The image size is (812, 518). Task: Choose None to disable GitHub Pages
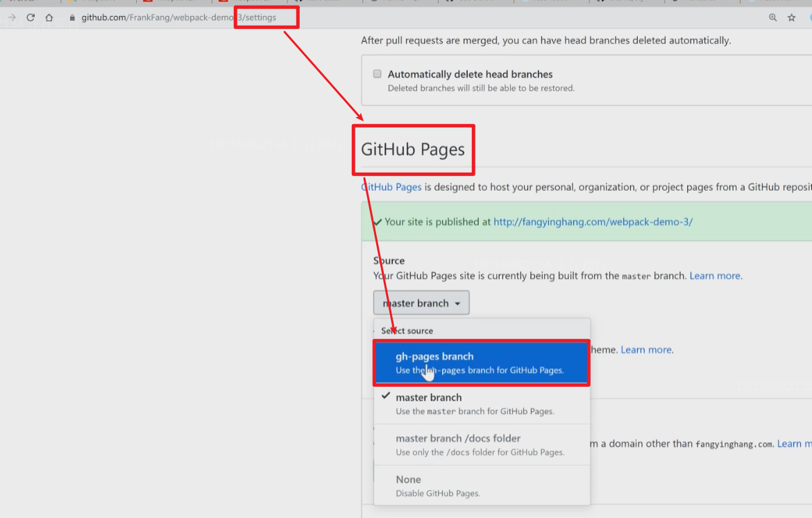[482, 485]
